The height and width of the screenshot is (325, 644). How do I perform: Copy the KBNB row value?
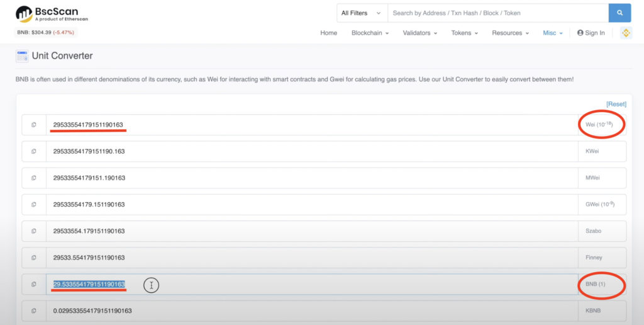click(34, 311)
